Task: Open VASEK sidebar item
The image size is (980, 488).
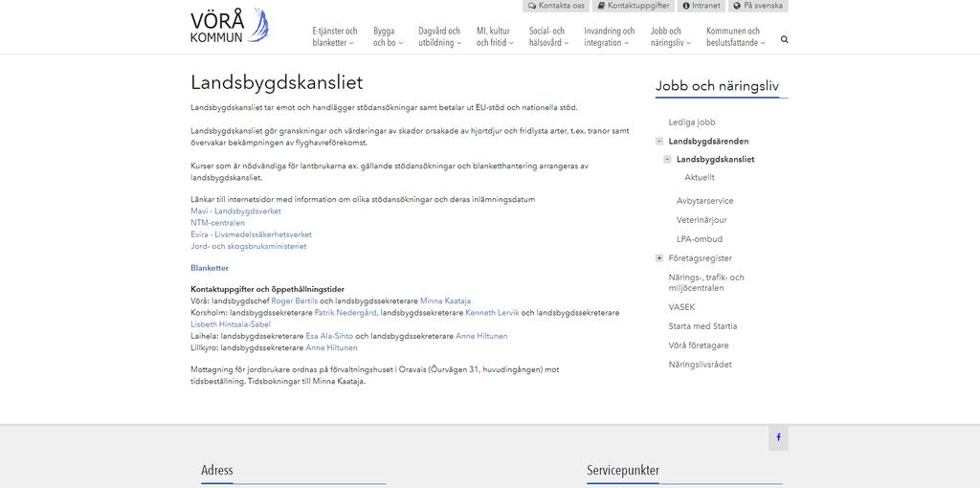Action: click(681, 307)
